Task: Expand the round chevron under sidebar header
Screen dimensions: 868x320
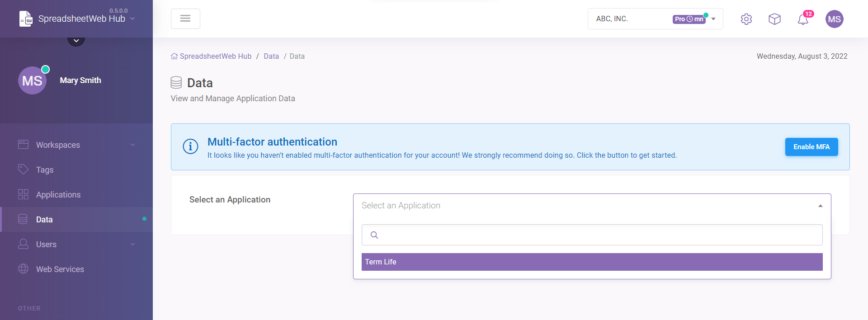Action: (x=76, y=41)
